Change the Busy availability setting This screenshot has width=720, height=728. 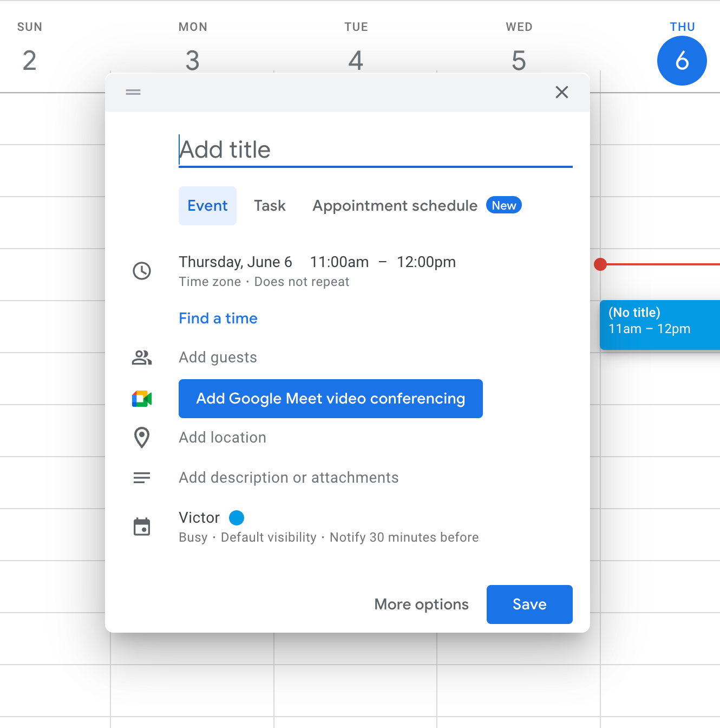[x=193, y=537]
